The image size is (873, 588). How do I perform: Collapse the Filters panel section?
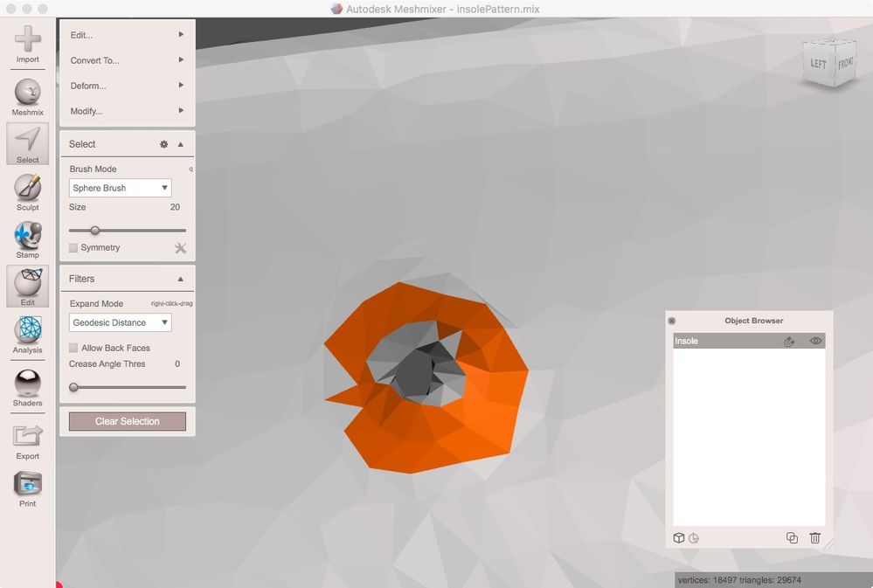(180, 279)
